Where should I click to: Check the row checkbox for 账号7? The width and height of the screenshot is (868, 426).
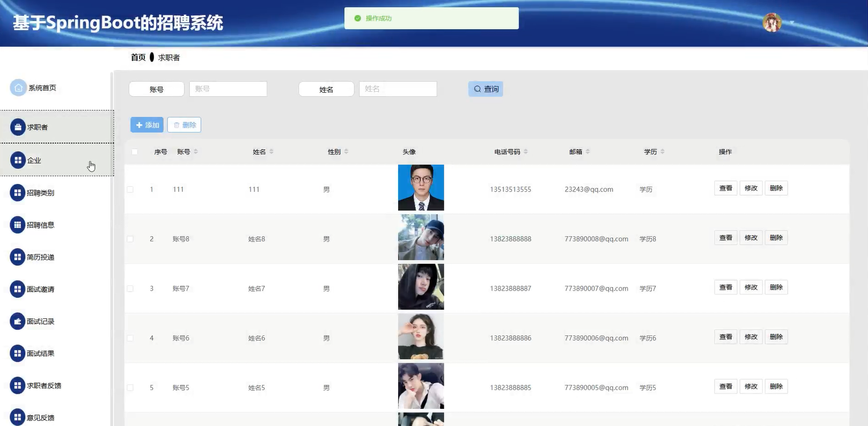click(x=130, y=289)
